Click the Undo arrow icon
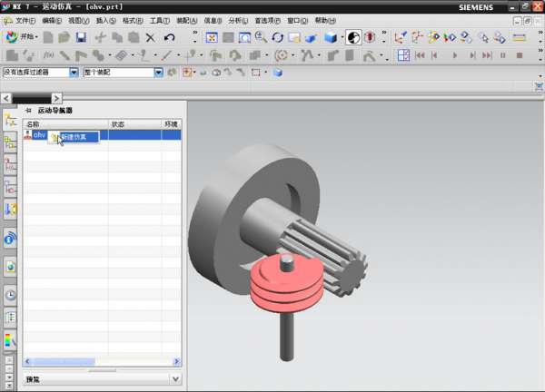The image size is (545, 392). (169, 37)
